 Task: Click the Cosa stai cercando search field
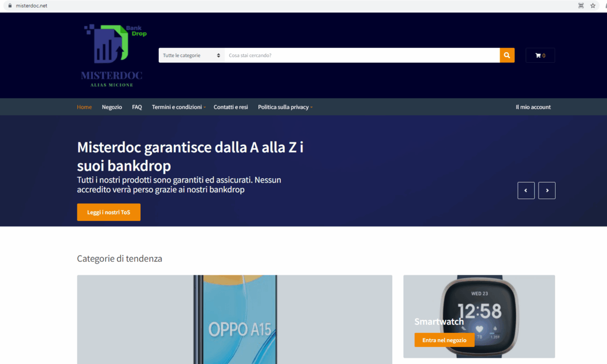tap(362, 55)
